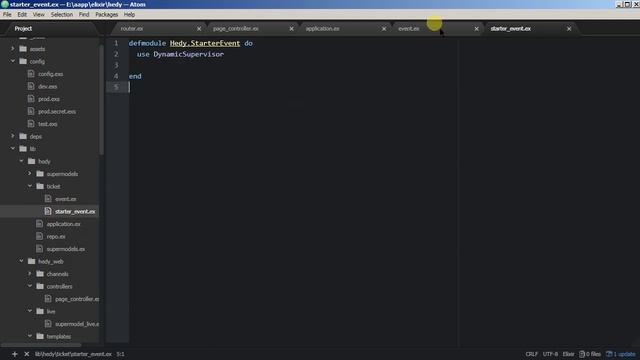Click the prod.exs file icon
Image resolution: width=640 pixels, height=360 pixels.
pos(31,98)
